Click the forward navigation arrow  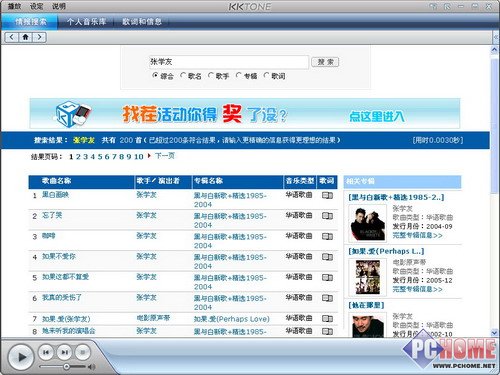[39, 37]
